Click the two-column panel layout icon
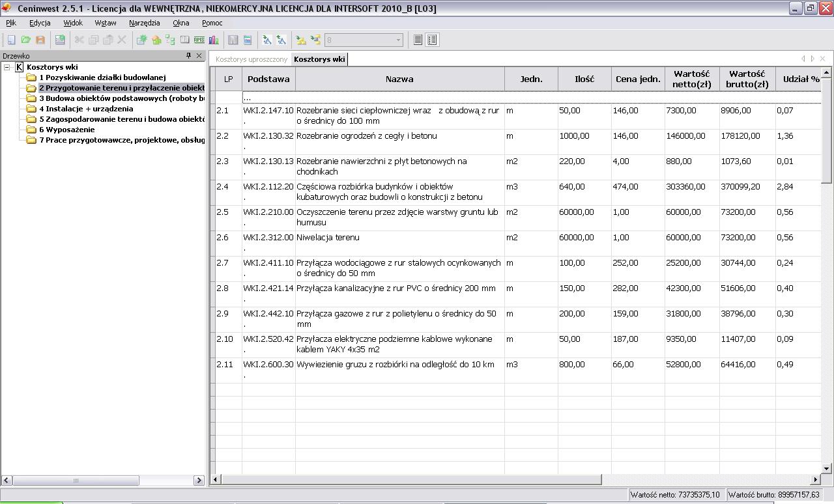The width and height of the screenshot is (834, 504). click(233, 40)
